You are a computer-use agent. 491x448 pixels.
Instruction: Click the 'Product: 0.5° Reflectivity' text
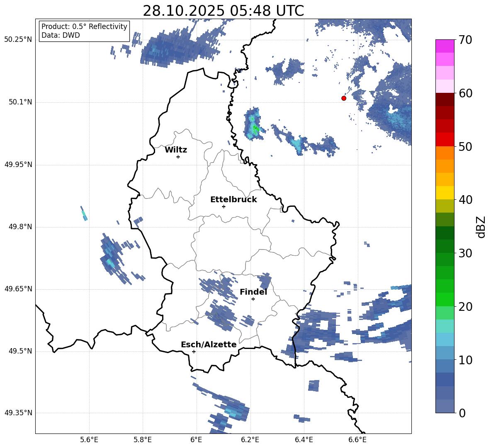84,27
